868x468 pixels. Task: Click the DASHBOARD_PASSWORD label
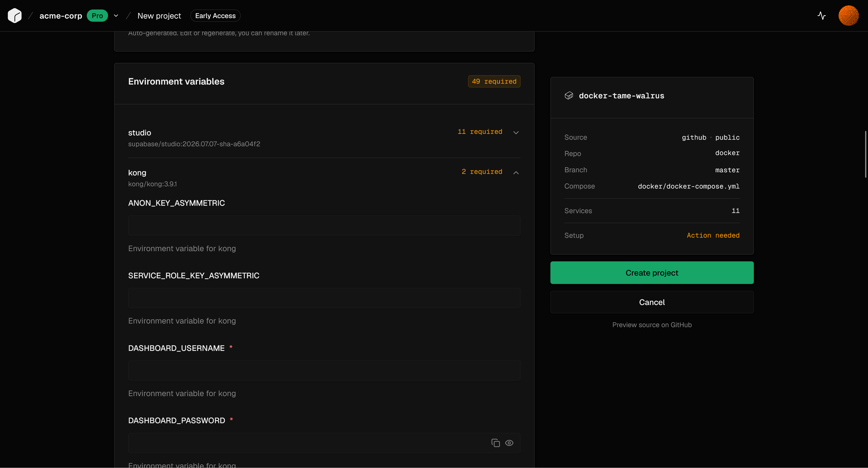click(177, 421)
